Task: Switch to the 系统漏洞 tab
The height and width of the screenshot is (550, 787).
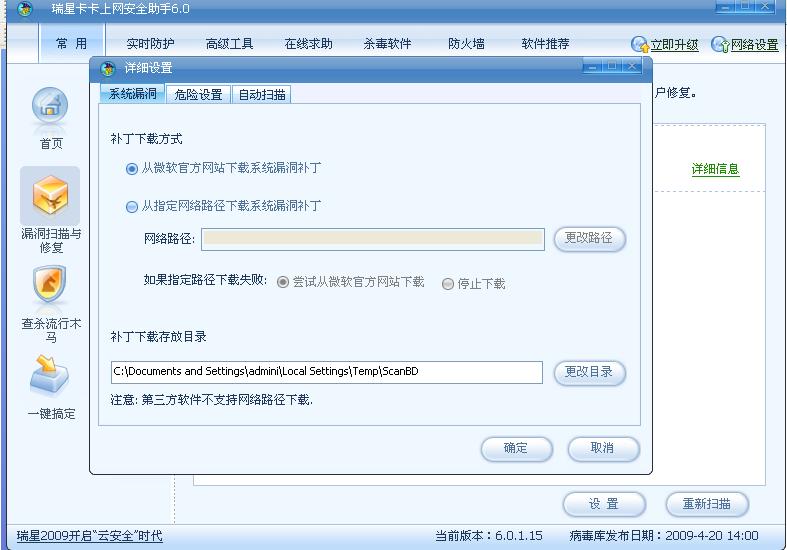Action: [133, 94]
